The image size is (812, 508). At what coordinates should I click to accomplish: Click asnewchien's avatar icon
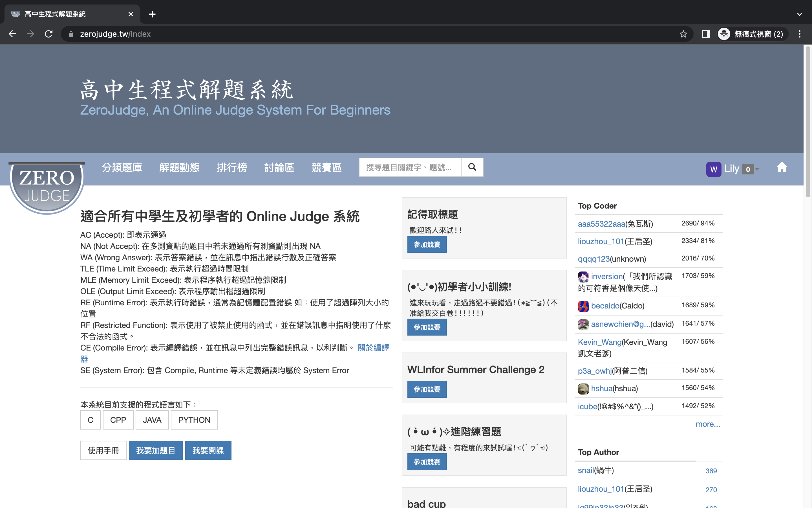pyautogui.click(x=583, y=325)
